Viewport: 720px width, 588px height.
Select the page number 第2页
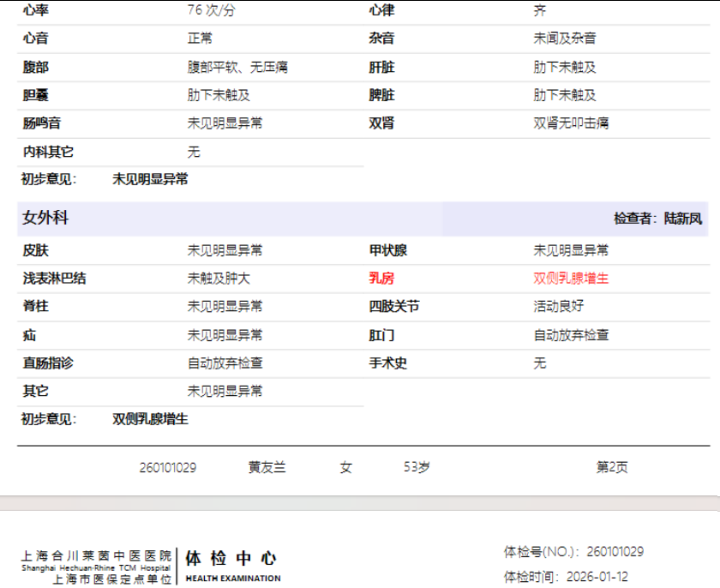[612, 467]
